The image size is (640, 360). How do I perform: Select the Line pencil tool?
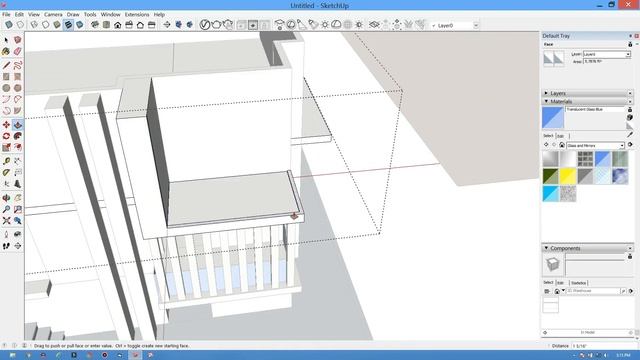(6, 65)
